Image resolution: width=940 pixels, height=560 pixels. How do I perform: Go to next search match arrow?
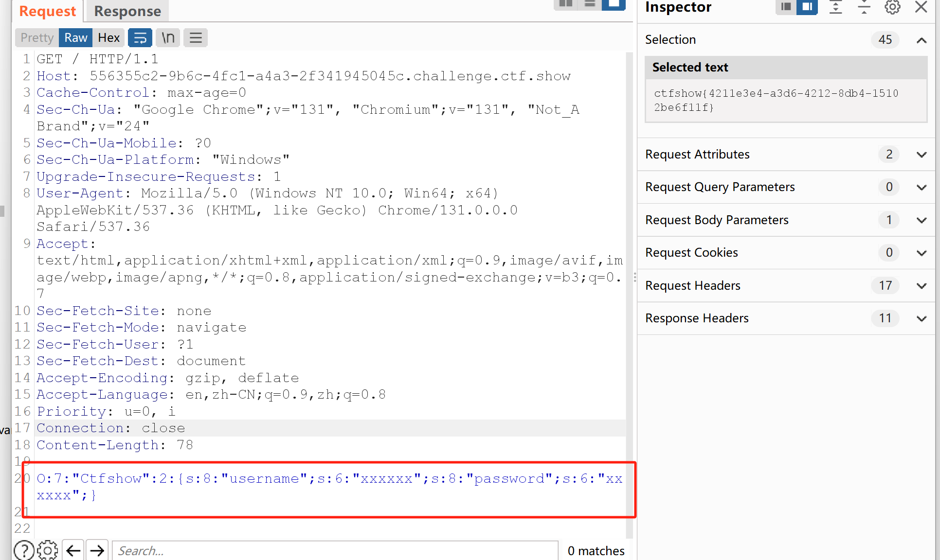click(x=97, y=550)
